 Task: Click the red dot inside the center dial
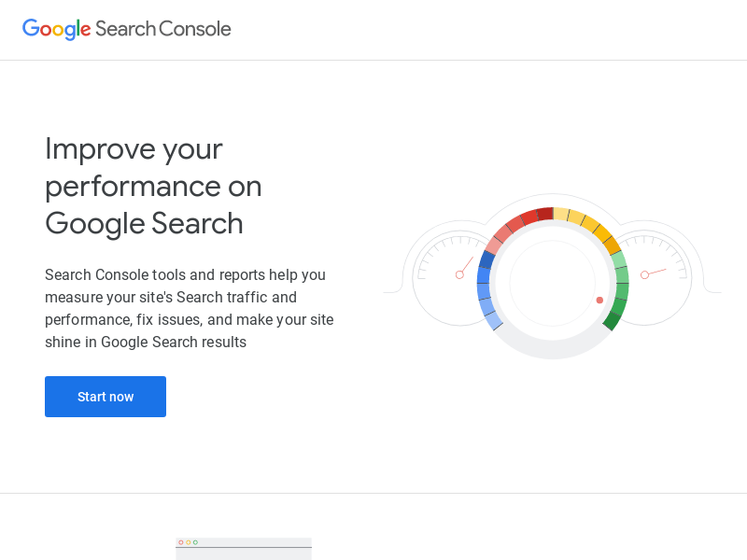599,300
